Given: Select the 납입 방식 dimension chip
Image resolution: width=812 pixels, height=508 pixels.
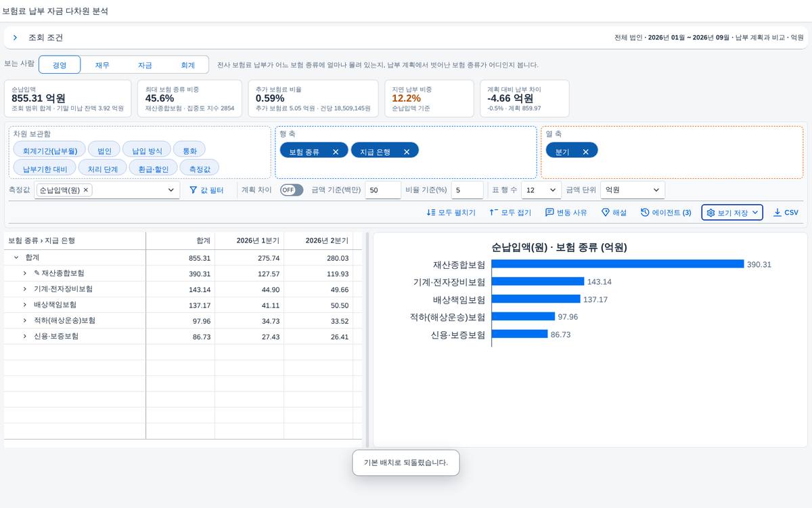Looking at the screenshot, I should point(147,150).
